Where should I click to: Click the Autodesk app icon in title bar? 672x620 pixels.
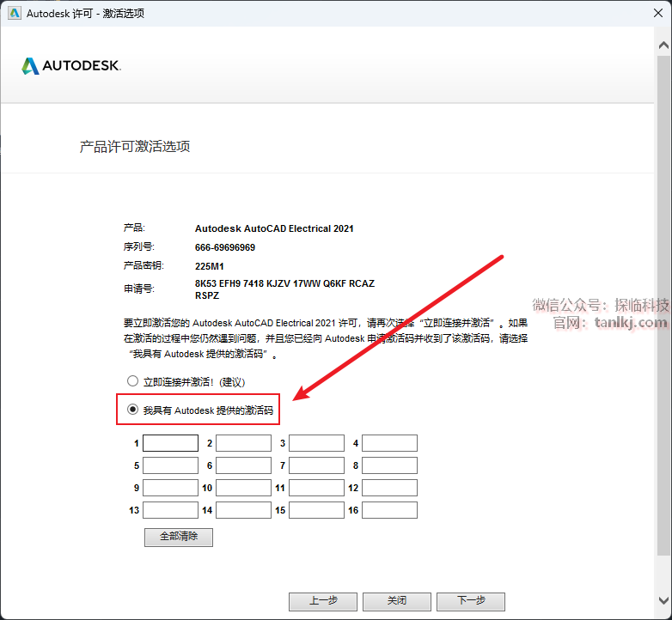point(14,13)
